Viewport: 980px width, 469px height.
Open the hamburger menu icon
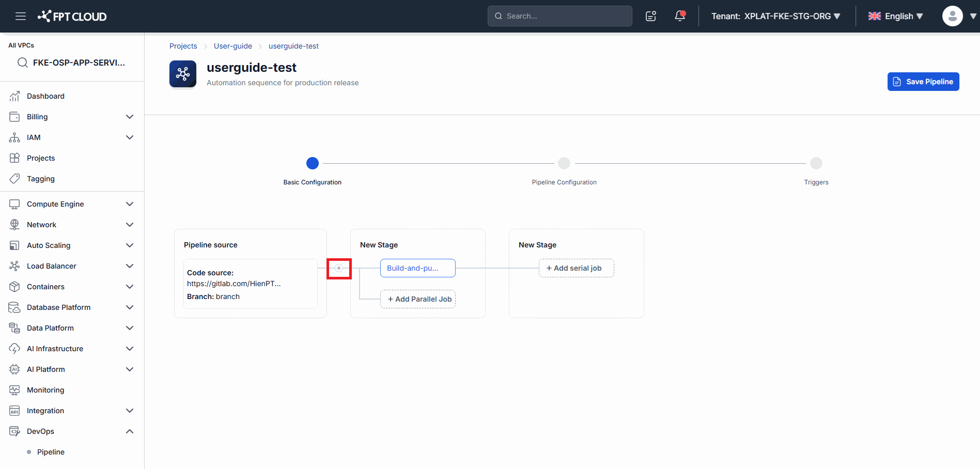pos(21,16)
